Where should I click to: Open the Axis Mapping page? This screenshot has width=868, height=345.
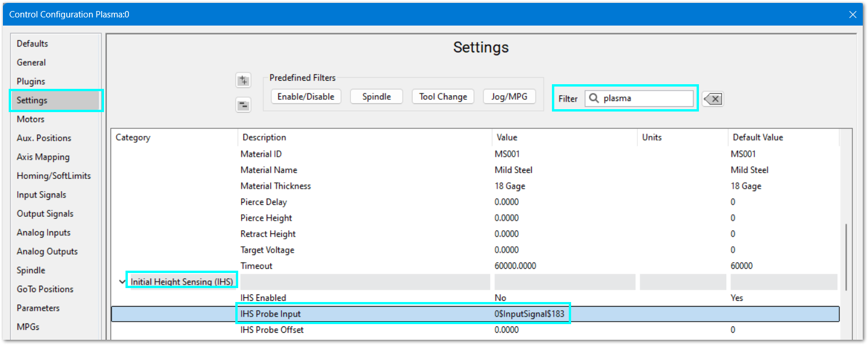pyautogui.click(x=43, y=157)
